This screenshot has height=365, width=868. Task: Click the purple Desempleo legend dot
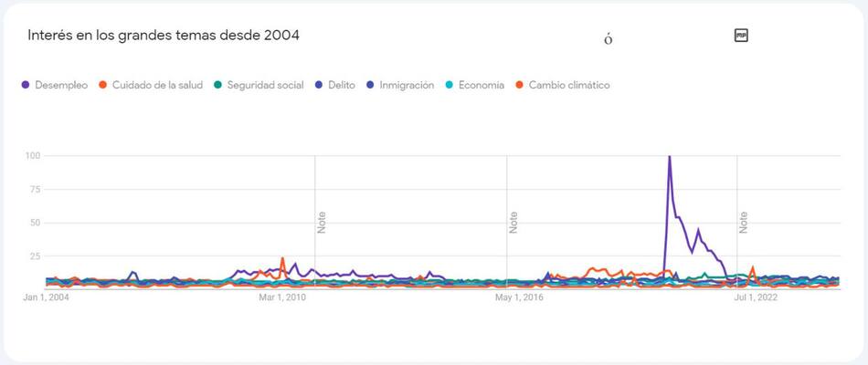[25, 86]
